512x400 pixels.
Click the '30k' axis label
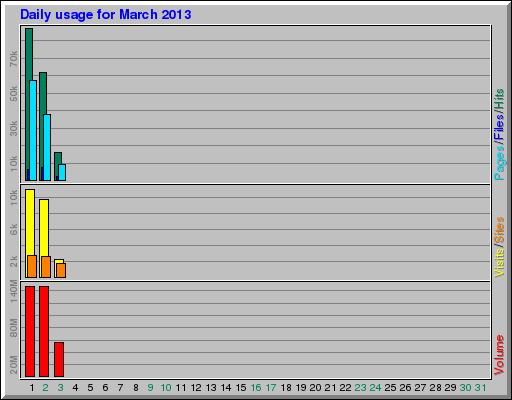13,128
